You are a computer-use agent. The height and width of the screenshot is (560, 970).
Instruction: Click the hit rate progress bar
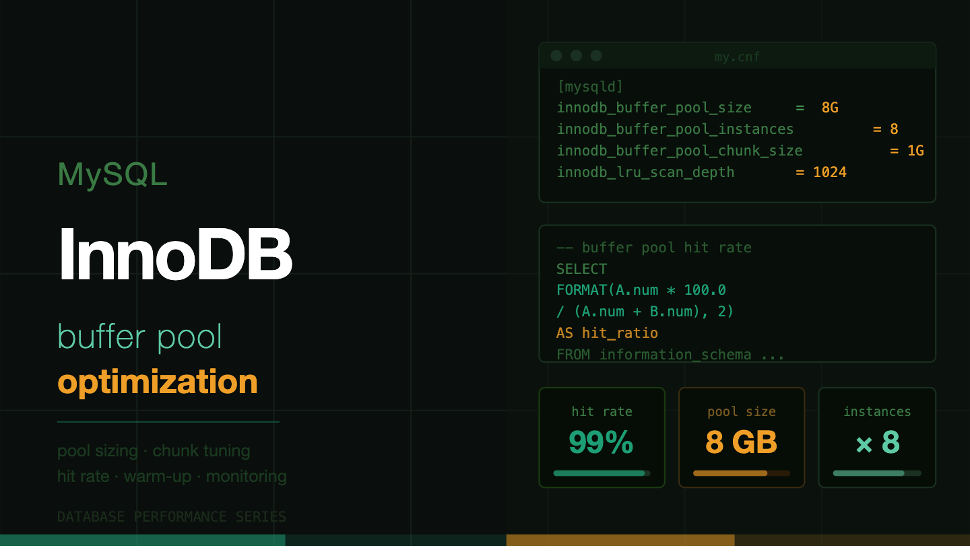602,473
